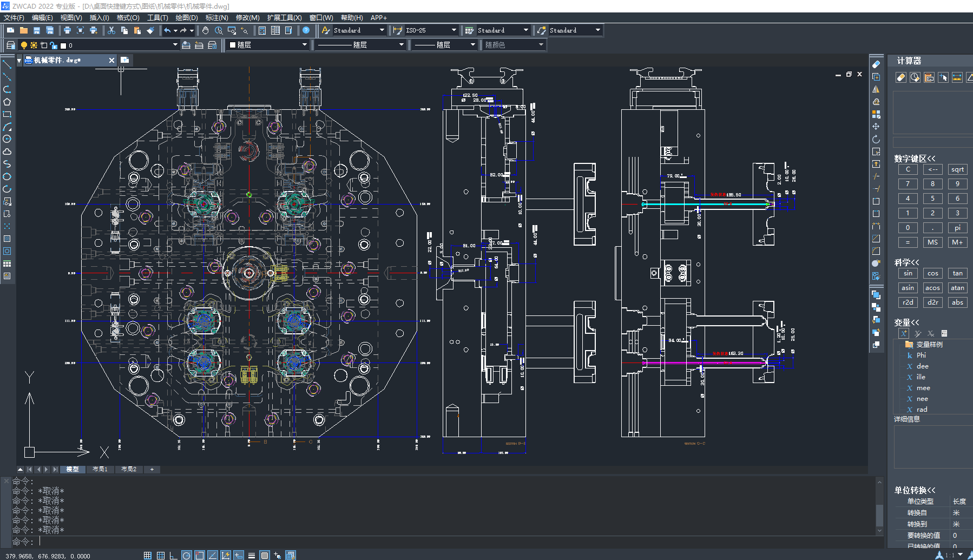Toggle grid display in status bar
This screenshot has height=560, width=973.
161,555
